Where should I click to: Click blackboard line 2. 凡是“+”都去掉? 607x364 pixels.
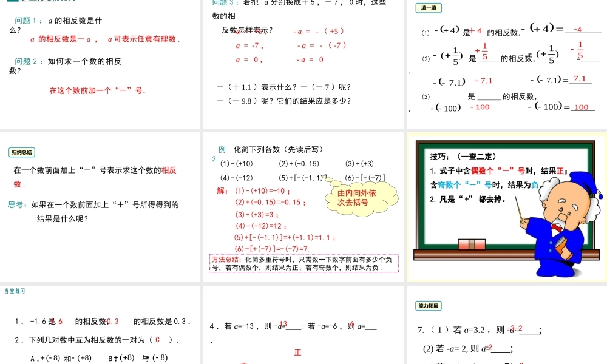[x=468, y=199]
